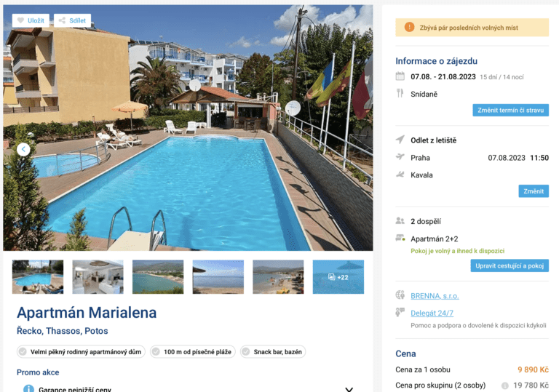Click the globe icon next to BRENNA
This screenshot has width=559, height=392.
click(400, 295)
